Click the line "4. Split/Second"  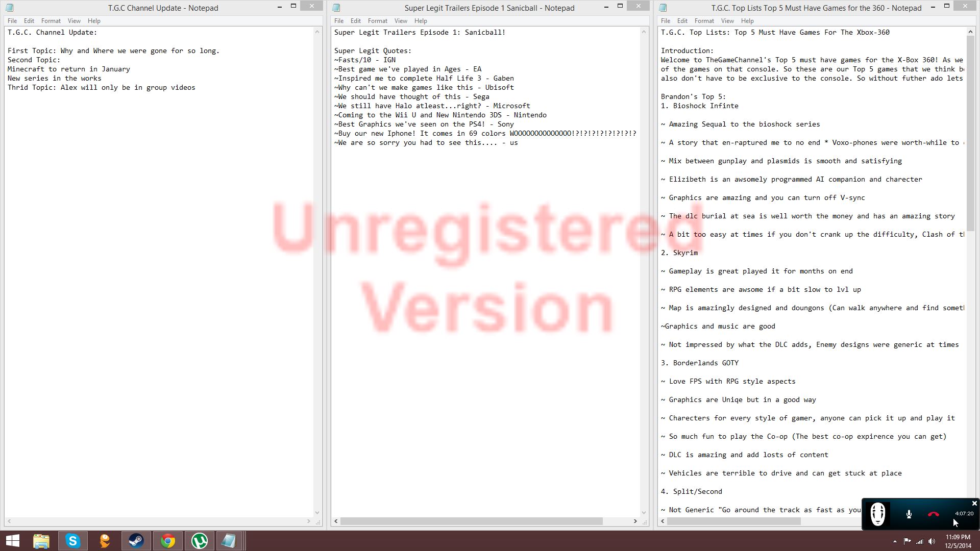pyautogui.click(x=692, y=491)
